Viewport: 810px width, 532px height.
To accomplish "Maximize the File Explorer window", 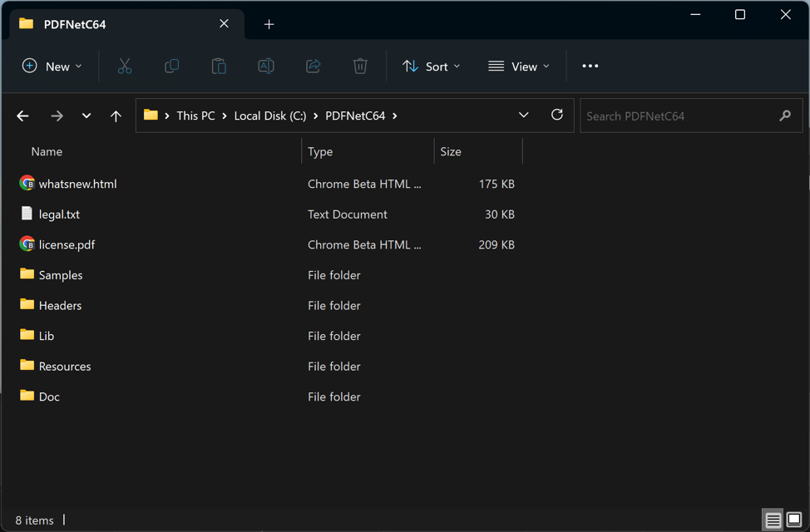I will pyautogui.click(x=740, y=14).
